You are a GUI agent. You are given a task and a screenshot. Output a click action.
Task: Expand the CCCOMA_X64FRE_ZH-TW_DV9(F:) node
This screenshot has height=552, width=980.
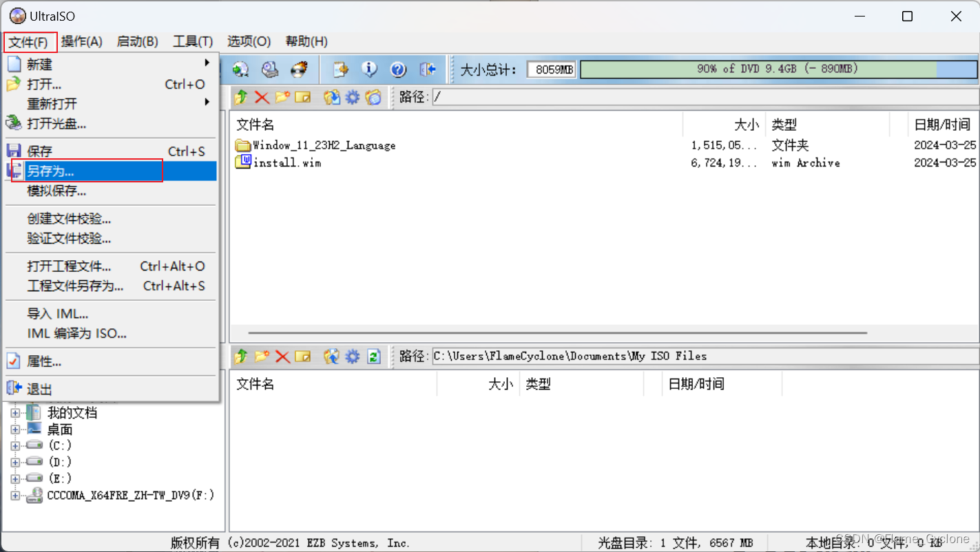click(15, 495)
